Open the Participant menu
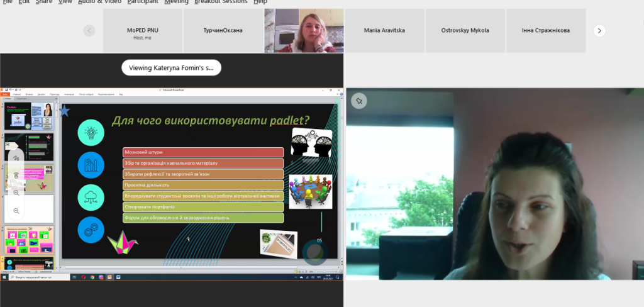The height and width of the screenshot is (307, 644). pos(143,2)
